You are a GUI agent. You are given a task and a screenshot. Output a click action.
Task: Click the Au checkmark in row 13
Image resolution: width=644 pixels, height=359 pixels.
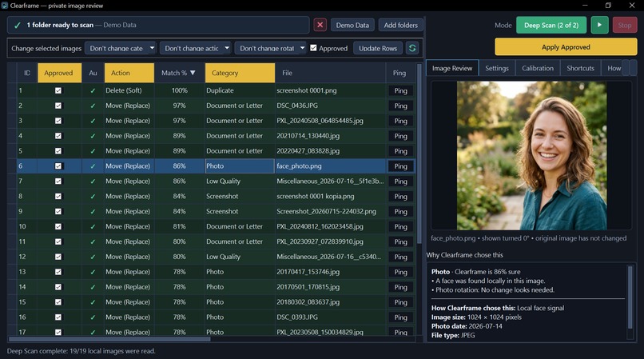[x=93, y=272]
